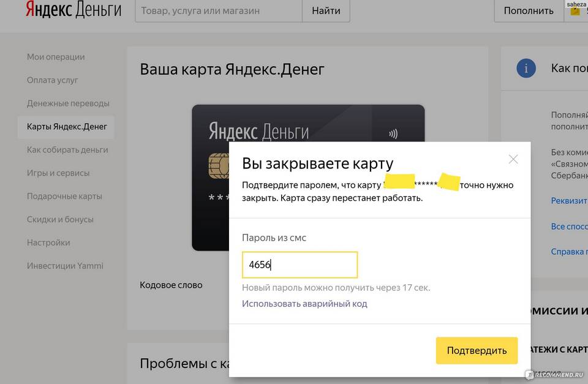Click the Ваша карта Яндекс.Денег heading
The image size is (588, 384).
click(x=232, y=69)
